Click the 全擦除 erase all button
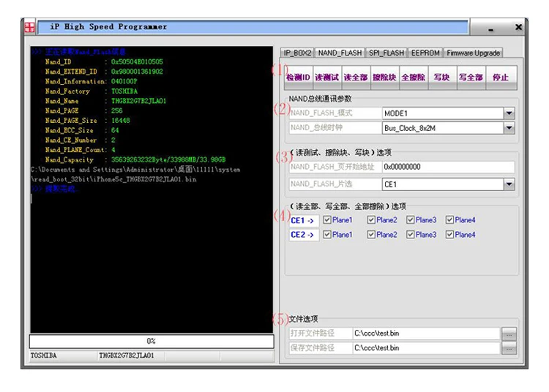 click(x=413, y=78)
